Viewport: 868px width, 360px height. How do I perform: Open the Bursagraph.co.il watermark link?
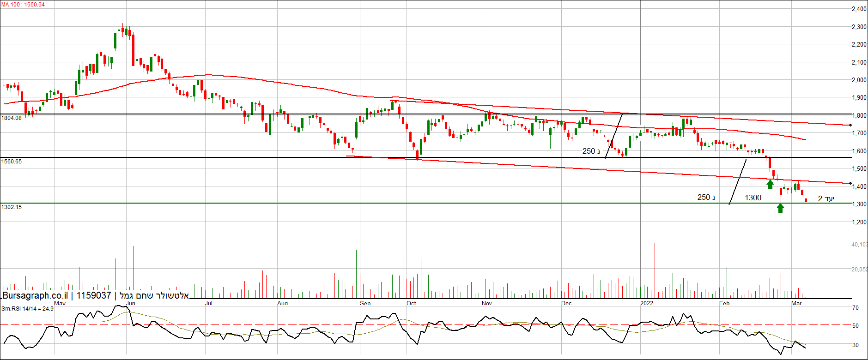(x=35, y=295)
